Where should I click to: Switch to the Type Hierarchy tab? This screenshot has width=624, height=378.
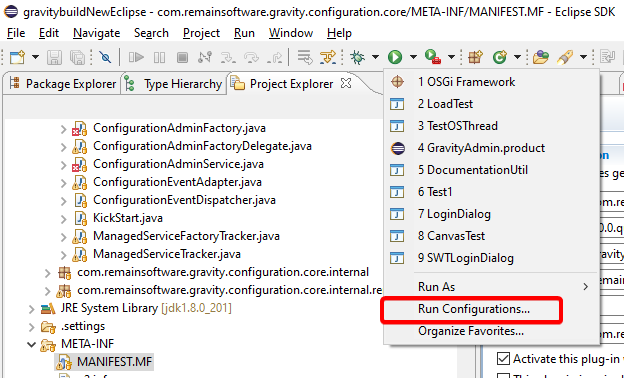click(x=173, y=84)
